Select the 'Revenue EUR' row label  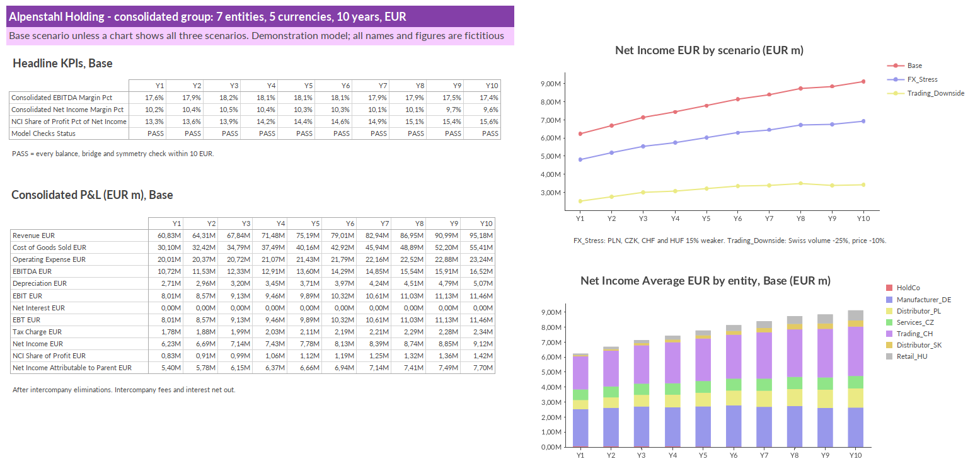coord(79,235)
